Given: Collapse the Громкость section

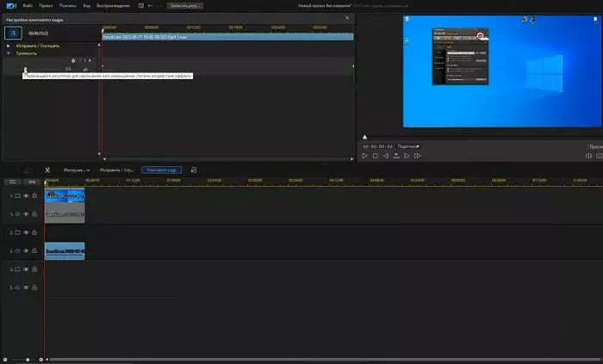Looking at the screenshot, I should coord(9,52).
